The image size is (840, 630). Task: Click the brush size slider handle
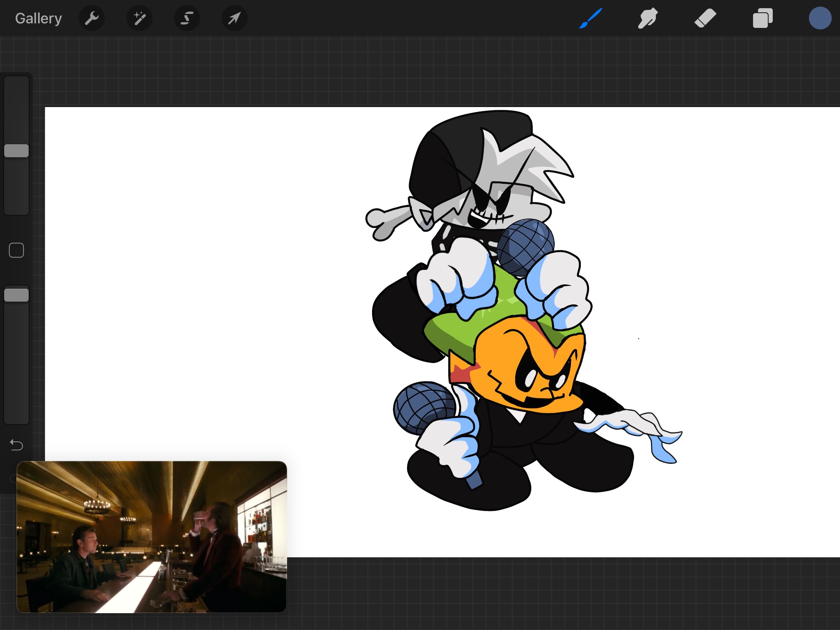click(x=16, y=151)
